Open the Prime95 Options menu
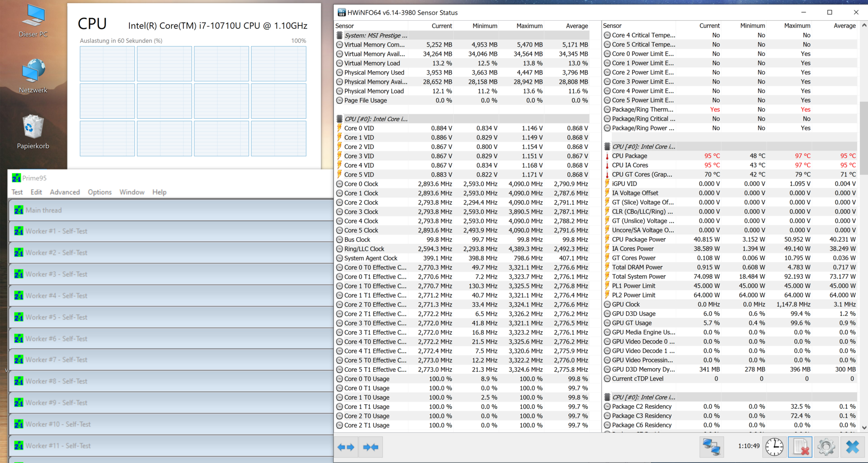The width and height of the screenshot is (868, 463). click(99, 192)
